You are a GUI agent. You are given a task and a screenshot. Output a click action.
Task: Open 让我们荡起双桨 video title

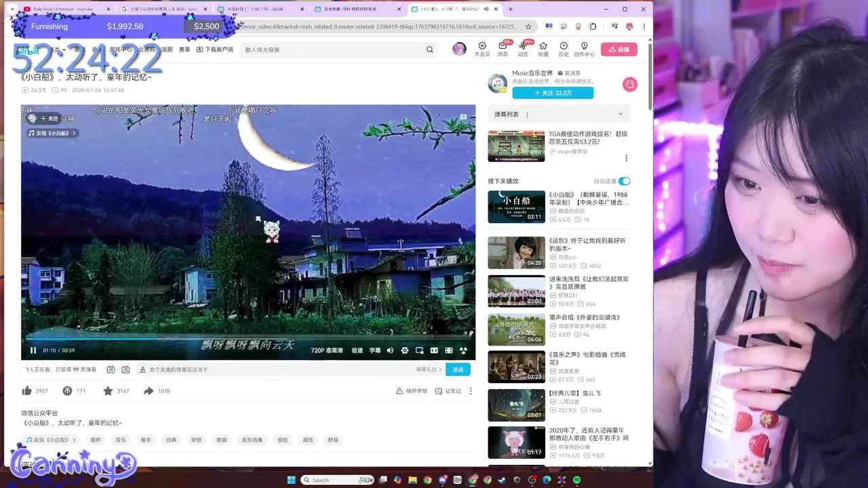click(589, 283)
